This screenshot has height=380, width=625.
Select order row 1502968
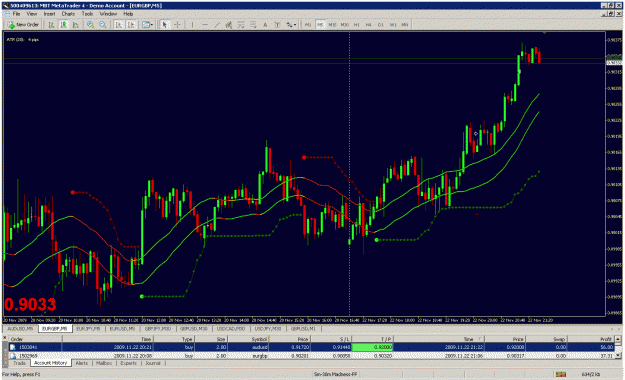[x=311, y=355]
